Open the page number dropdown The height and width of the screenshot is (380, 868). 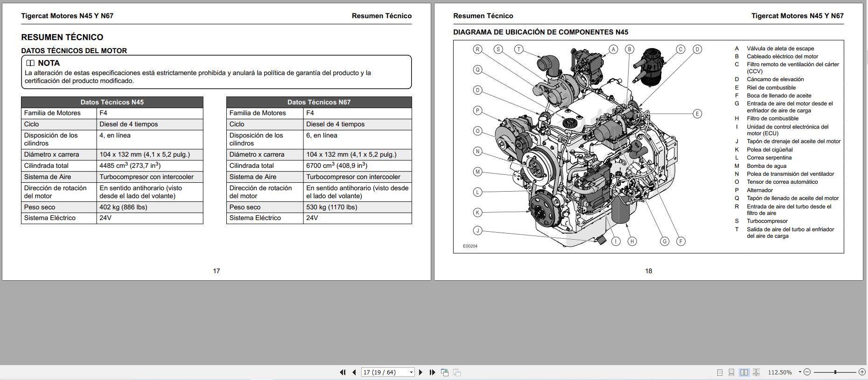click(x=411, y=372)
